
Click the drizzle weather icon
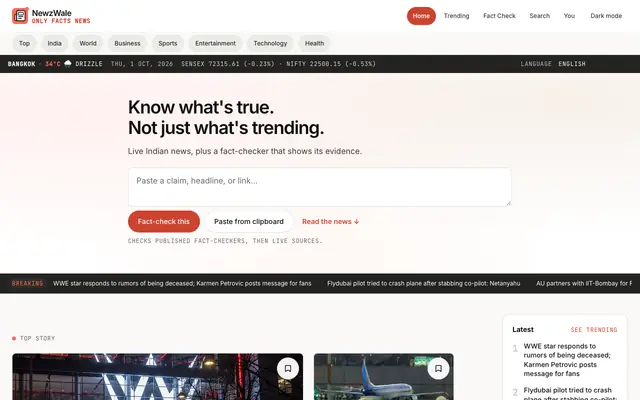click(x=68, y=64)
